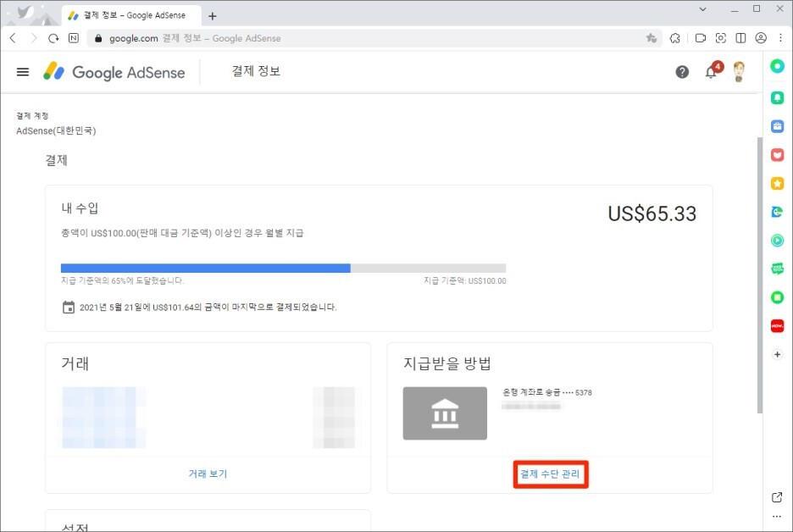
Task: Click the 거래 보기 link
Action: (208, 474)
